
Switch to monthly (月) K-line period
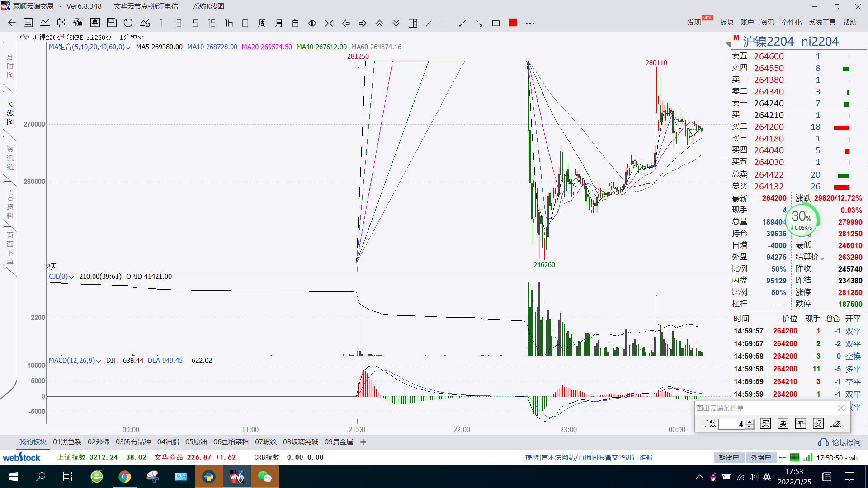pos(279,23)
